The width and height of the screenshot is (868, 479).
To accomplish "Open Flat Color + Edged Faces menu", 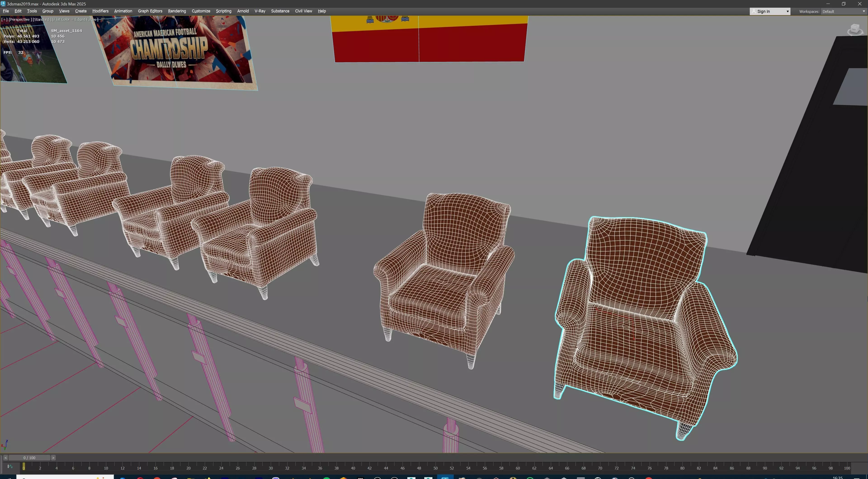I will coord(75,19).
